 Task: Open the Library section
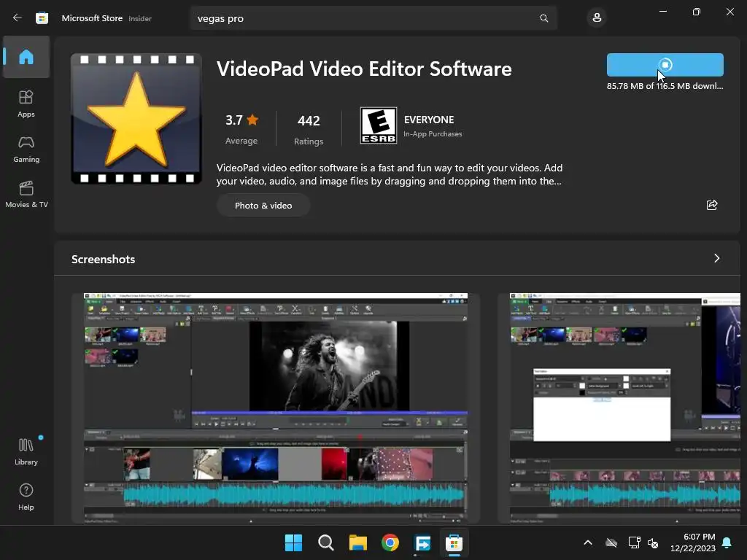(26, 452)
